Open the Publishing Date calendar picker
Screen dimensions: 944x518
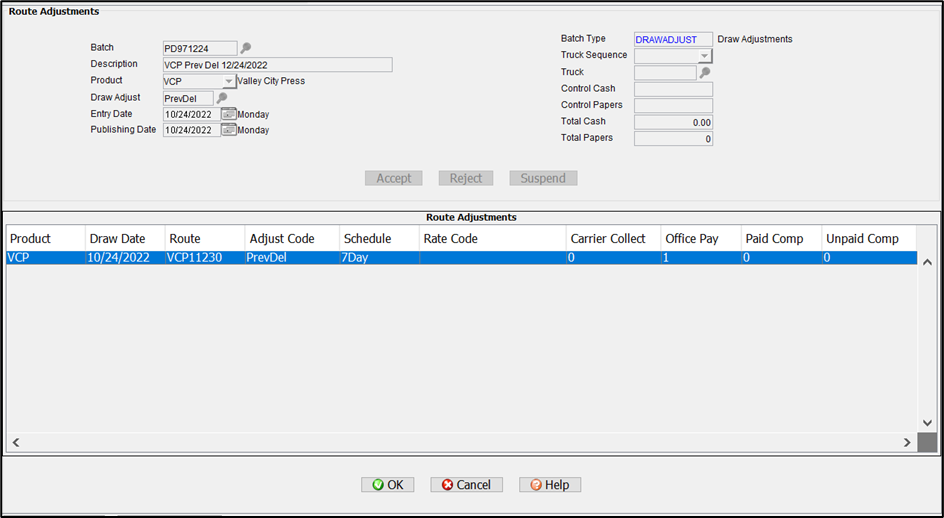(229, 130)
